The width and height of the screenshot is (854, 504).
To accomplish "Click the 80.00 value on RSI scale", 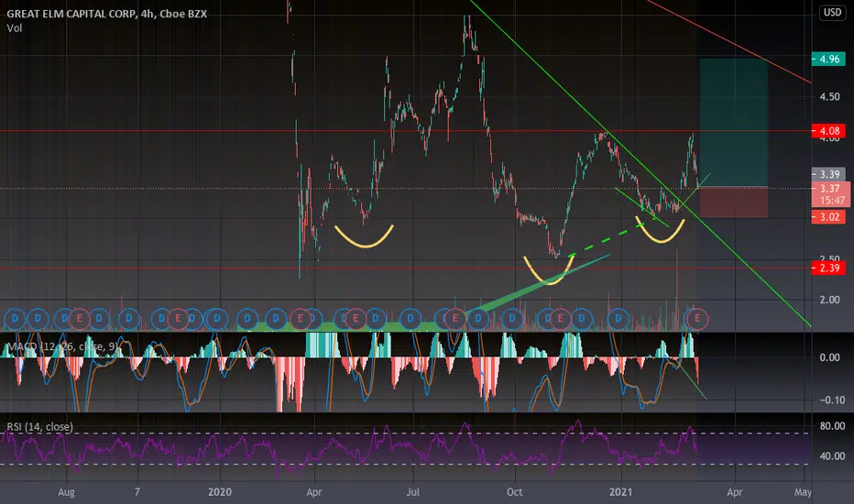I will point(832,426).
